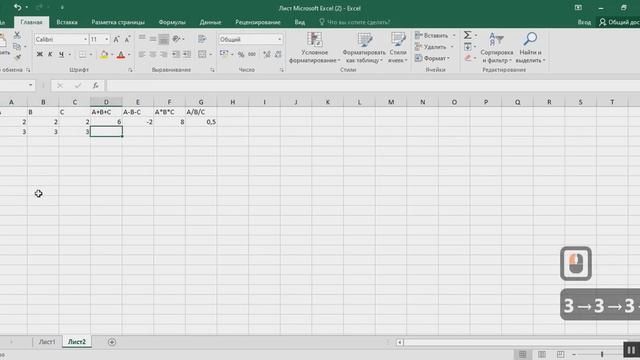Viewport: 640px width, 360px height.
Task: Open Условное форматирование dropdown
Action: 314,47
